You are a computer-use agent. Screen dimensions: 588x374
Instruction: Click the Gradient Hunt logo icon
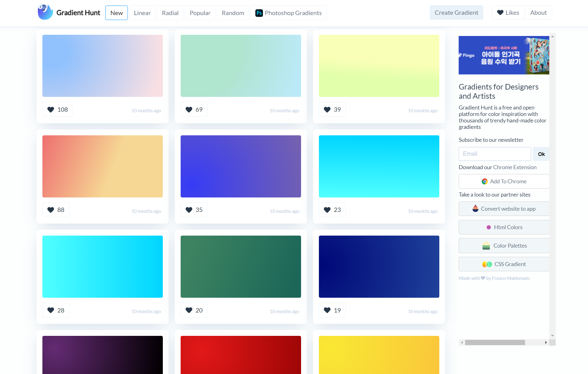tap(45, 12)
